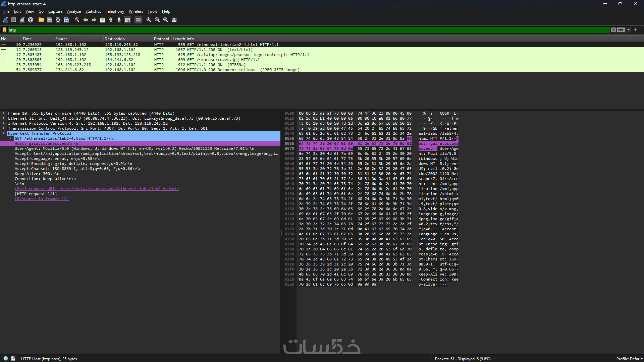Click the capture options gear icon
Screen dimensions: 644x362
pos(31,20)
